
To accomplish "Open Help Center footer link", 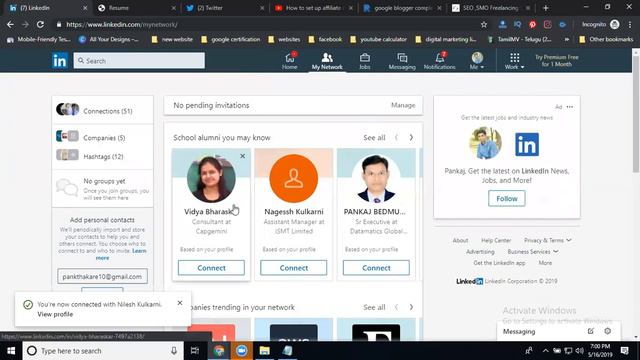I will click(x=496, y=240).
